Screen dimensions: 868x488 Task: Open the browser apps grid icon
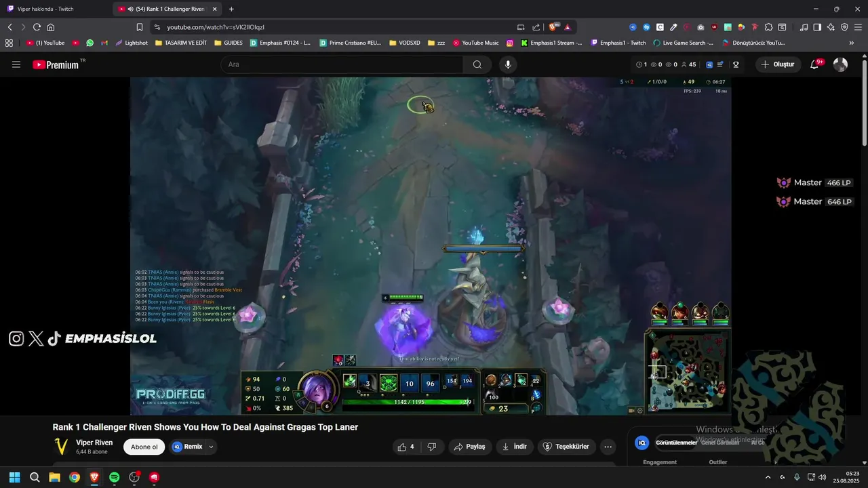click(9, 43)
